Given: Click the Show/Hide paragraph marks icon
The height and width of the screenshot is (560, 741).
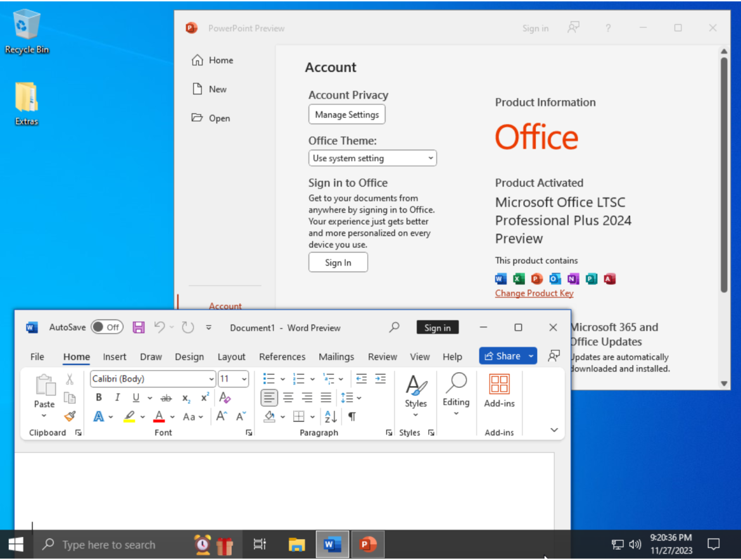Looking at the screenshot, I should (351, 416).
